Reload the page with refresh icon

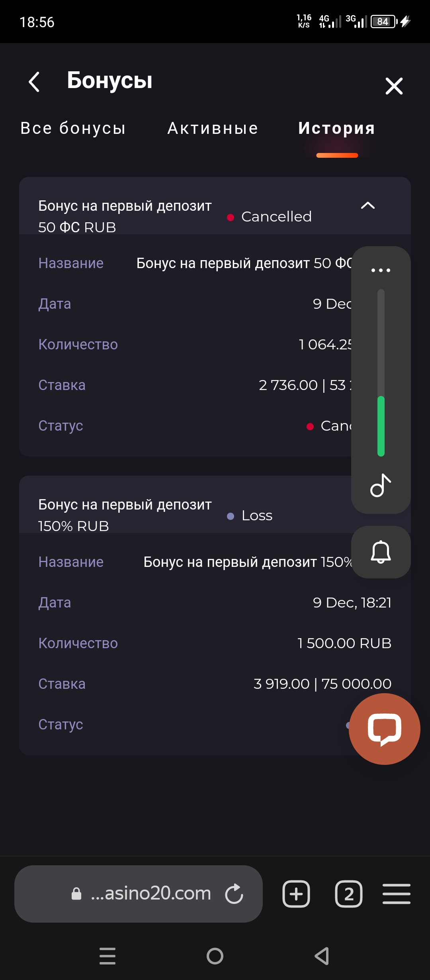point(234,894)
